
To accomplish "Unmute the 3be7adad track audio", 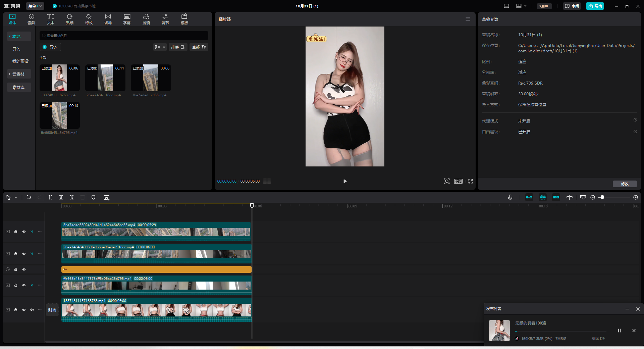I will (x=32, y=232).
